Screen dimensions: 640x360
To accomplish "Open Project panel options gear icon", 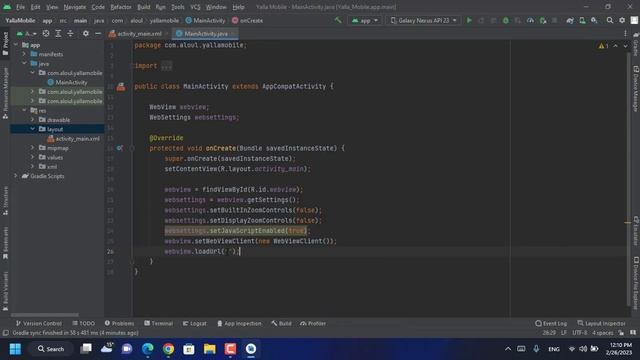I will 86,33.
